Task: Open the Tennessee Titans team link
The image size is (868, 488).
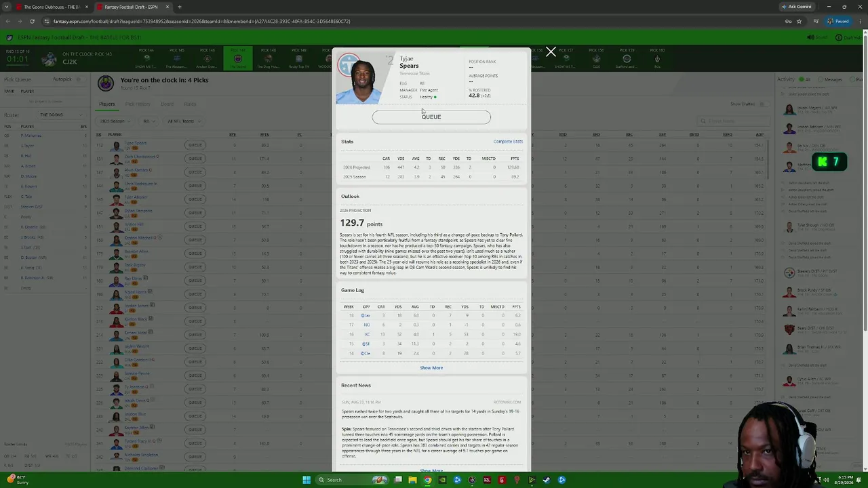Action: [x=414, y=73]
